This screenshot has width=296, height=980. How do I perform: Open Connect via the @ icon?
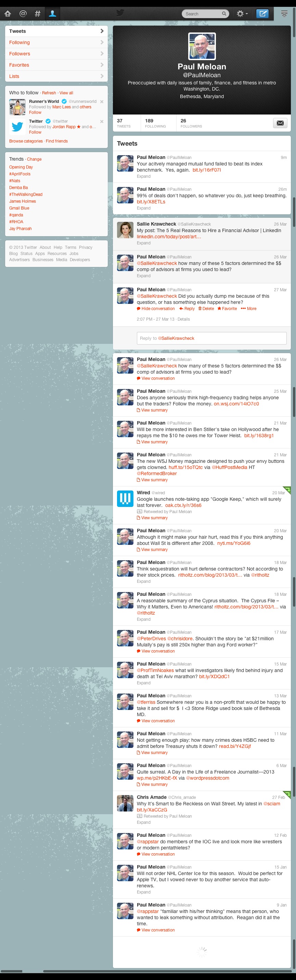coord(23,14)
